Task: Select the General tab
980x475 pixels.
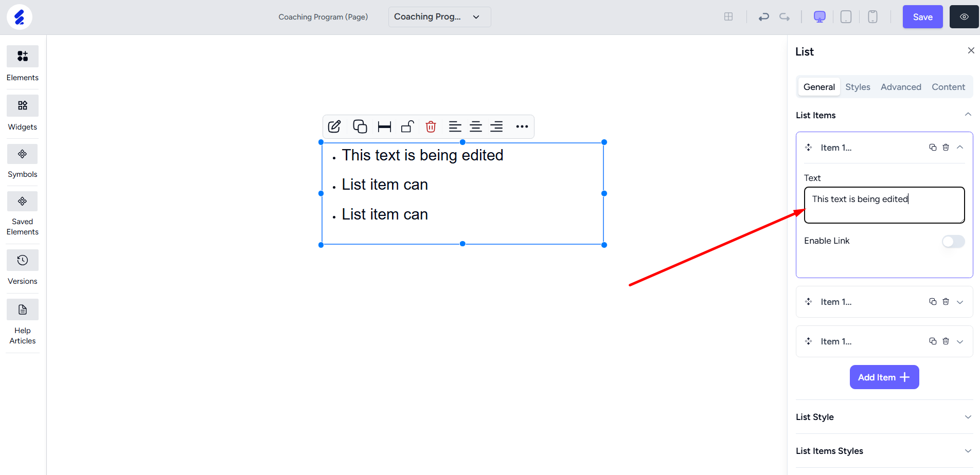Action: (819, 87)
